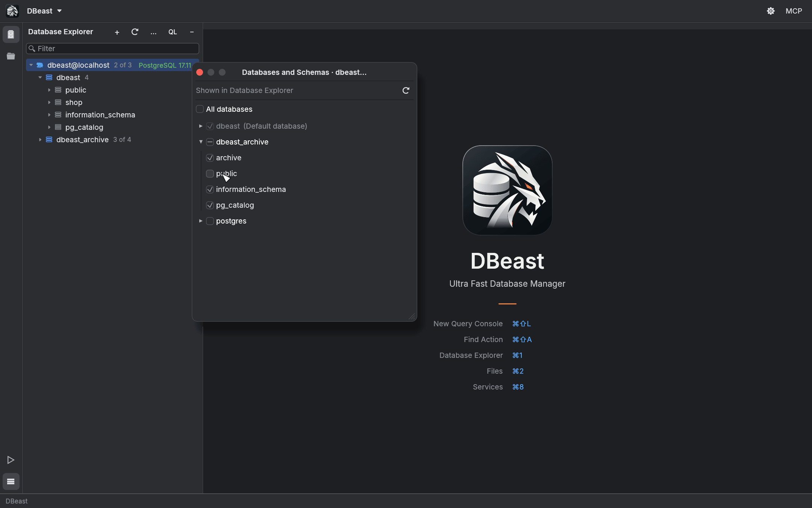Enable the All databases checkbox
This screenshot has height=508, width=812.
[200, 109]
